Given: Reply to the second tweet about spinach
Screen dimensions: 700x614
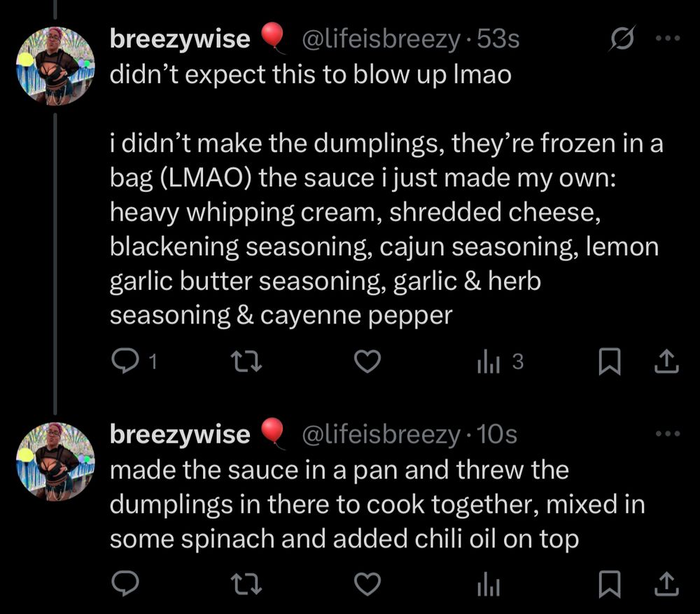Looking at the screenshot, I should tap(125, 582).
